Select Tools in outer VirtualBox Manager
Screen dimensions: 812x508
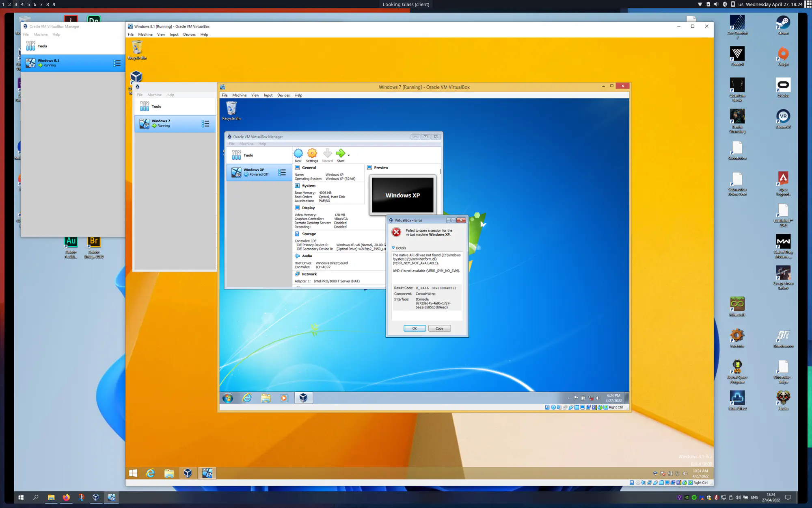[x=42, y=46]
